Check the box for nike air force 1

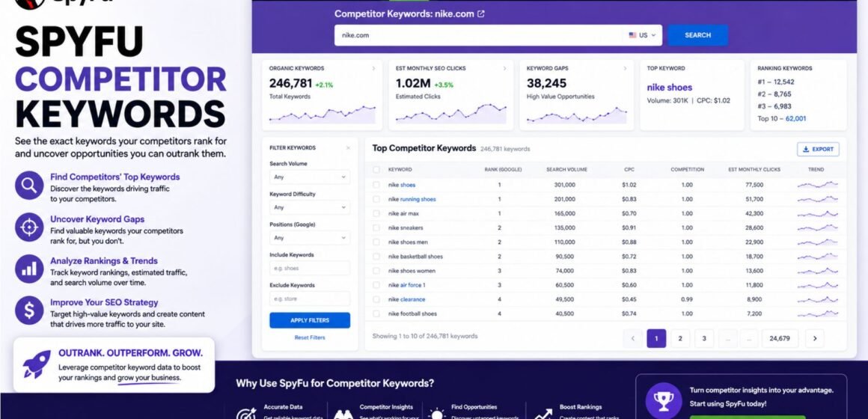[376, 285]
